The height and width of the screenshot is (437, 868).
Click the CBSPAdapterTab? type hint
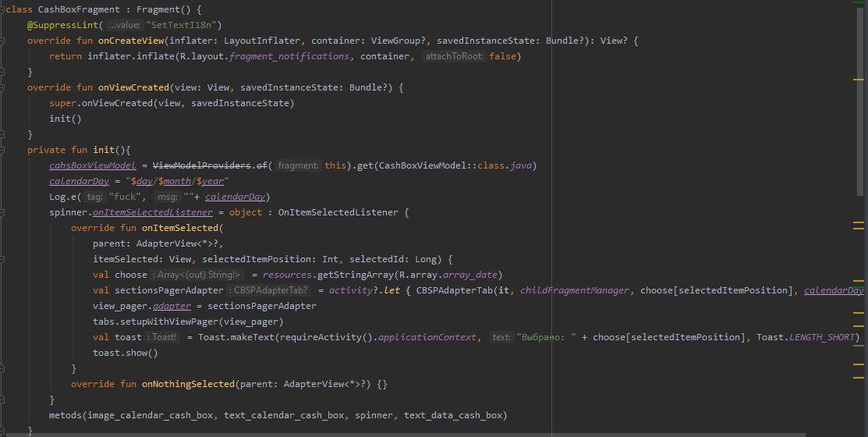coord(268,290)
